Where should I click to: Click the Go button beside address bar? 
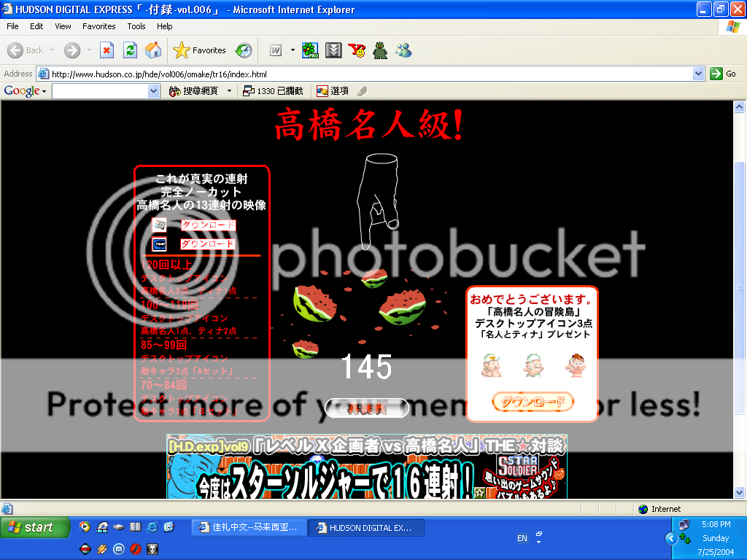pos(723,74)
